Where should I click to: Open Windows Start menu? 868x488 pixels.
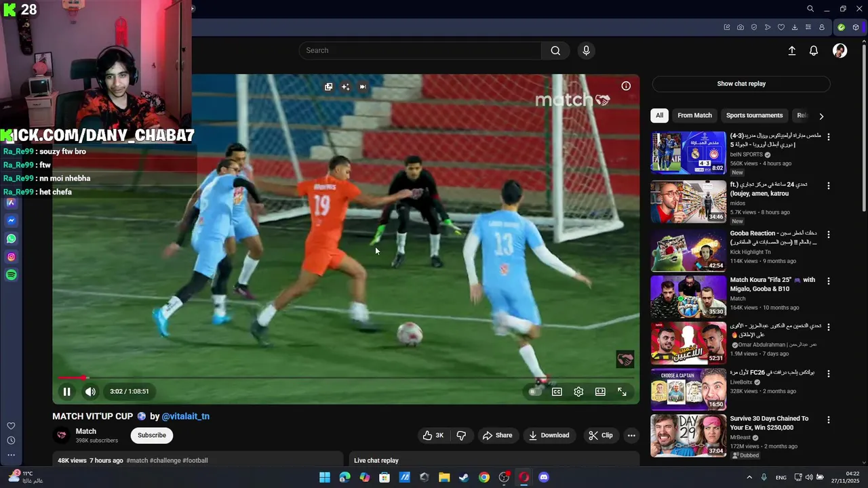pyautogui.click(x=325, y=477)
